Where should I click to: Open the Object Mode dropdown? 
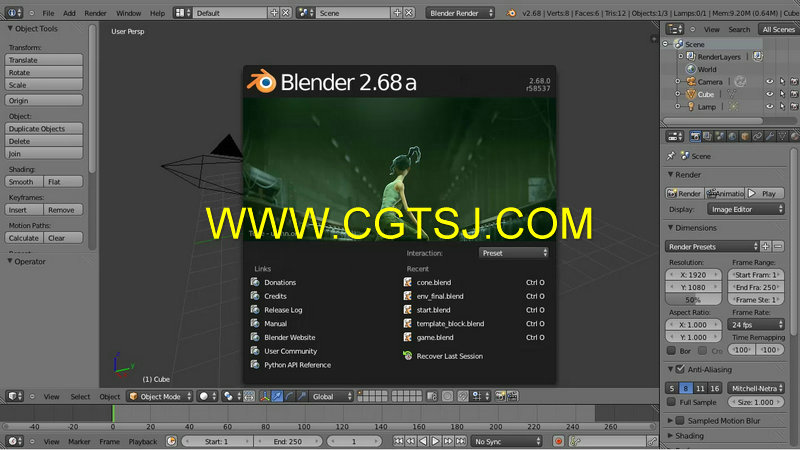160,396
